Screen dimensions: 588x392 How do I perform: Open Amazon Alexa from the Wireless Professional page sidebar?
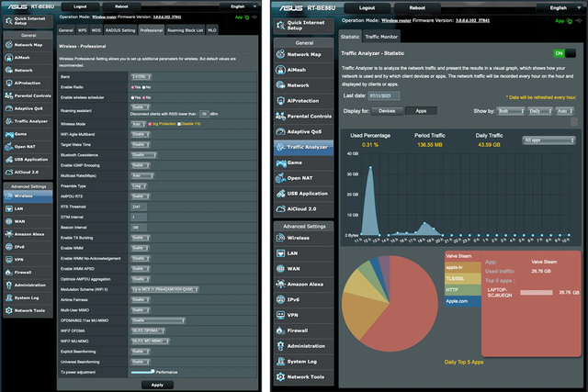point(30,234)
